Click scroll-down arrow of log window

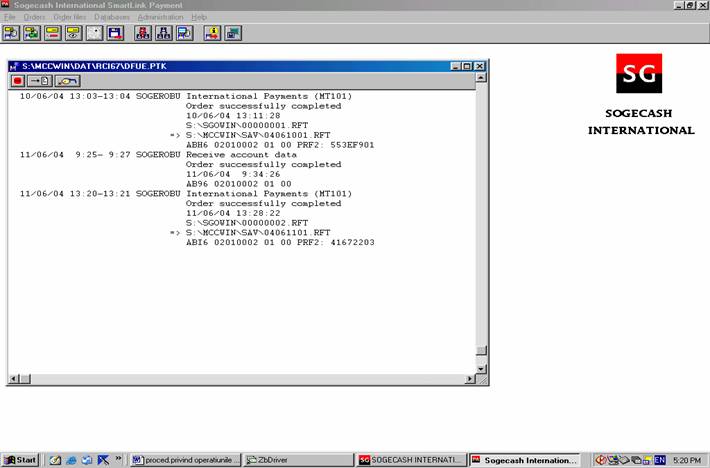pyautogui.click(x=481, y=369)
